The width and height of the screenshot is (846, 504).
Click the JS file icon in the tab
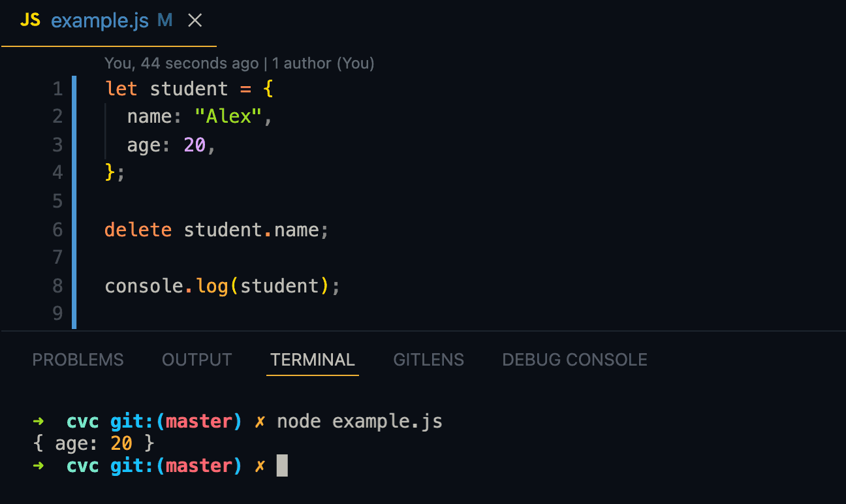coord(30,20)
